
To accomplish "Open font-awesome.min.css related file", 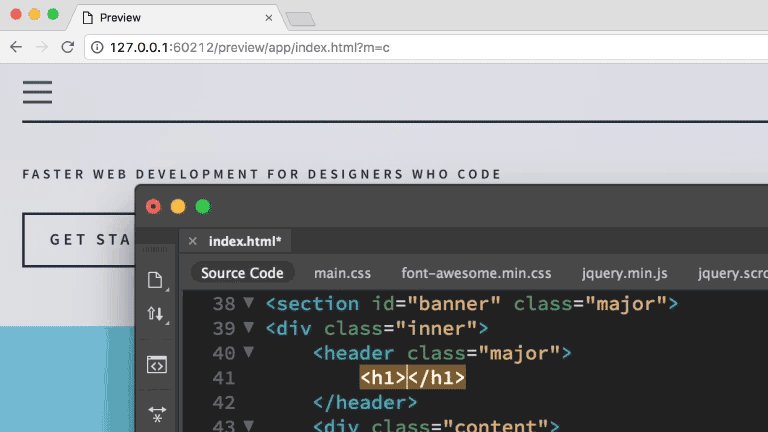I will click(476, 273).
